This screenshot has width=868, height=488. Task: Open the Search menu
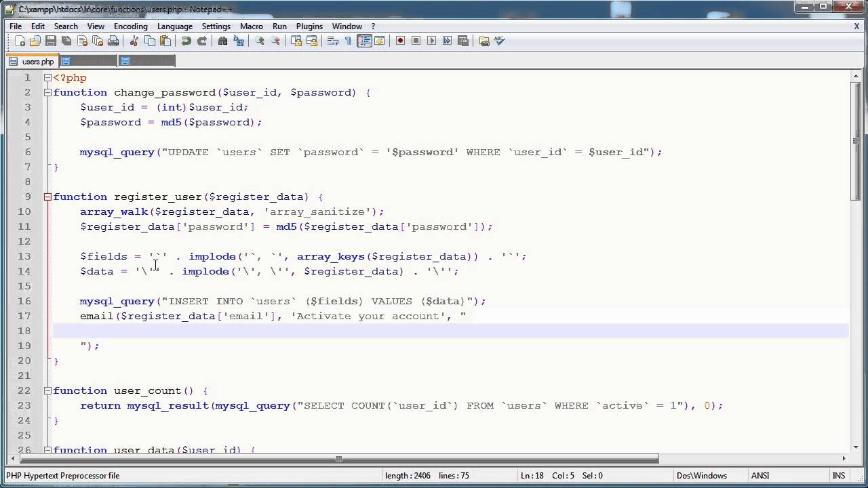coord(66,26)
